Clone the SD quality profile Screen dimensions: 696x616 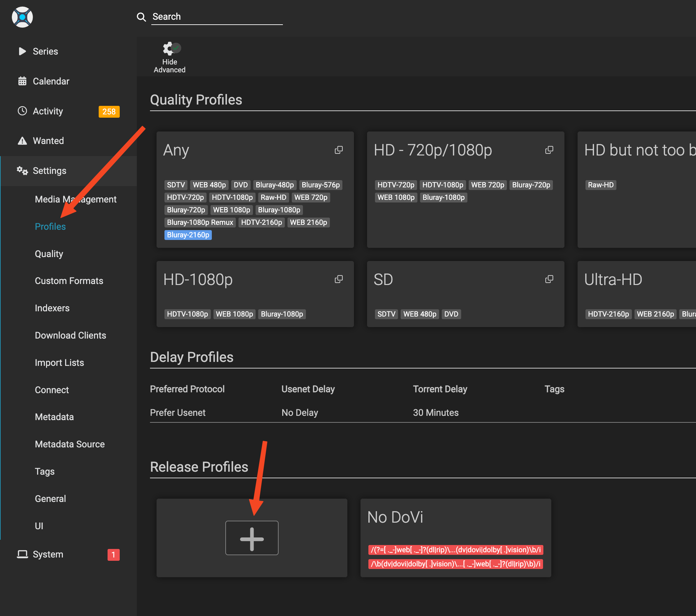coord(549,279)
